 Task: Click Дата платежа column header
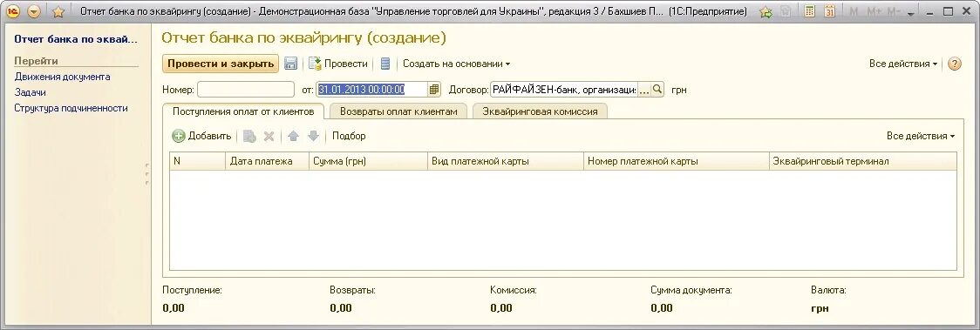click(x=267, y=161)
